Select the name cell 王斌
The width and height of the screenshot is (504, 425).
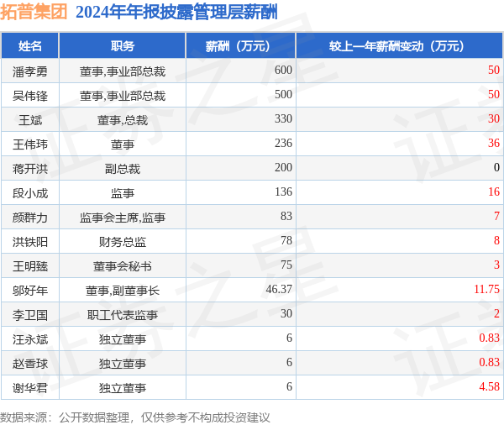(x=30, y=120)
